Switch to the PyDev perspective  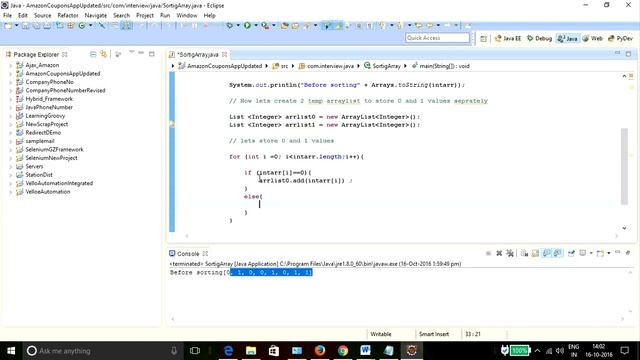[620, 38]
